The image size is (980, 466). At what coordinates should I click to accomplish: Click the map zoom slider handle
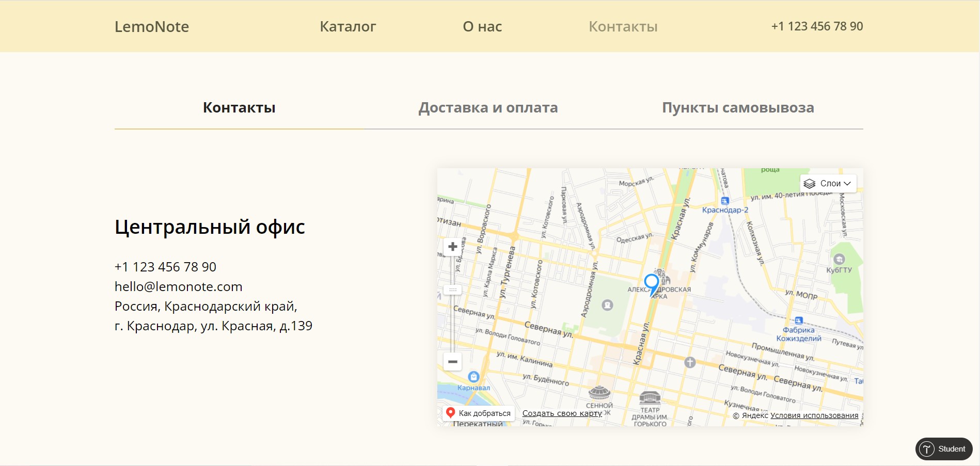tap(453, 290)
